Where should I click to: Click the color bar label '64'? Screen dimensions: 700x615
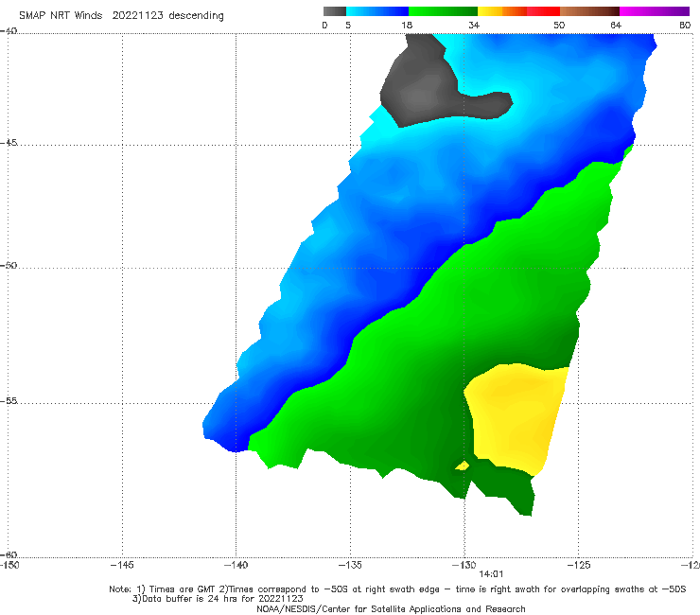tap(616, 26)
